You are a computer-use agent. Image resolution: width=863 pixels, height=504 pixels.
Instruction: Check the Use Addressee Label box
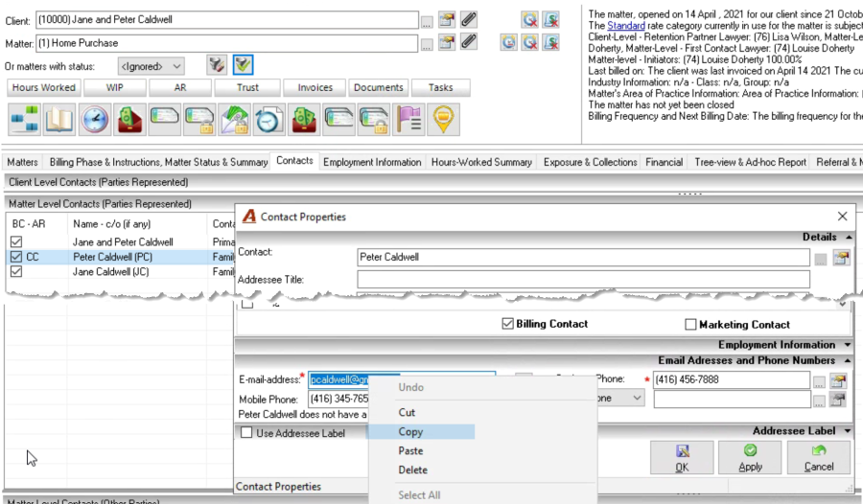click(x=246, y=433)
